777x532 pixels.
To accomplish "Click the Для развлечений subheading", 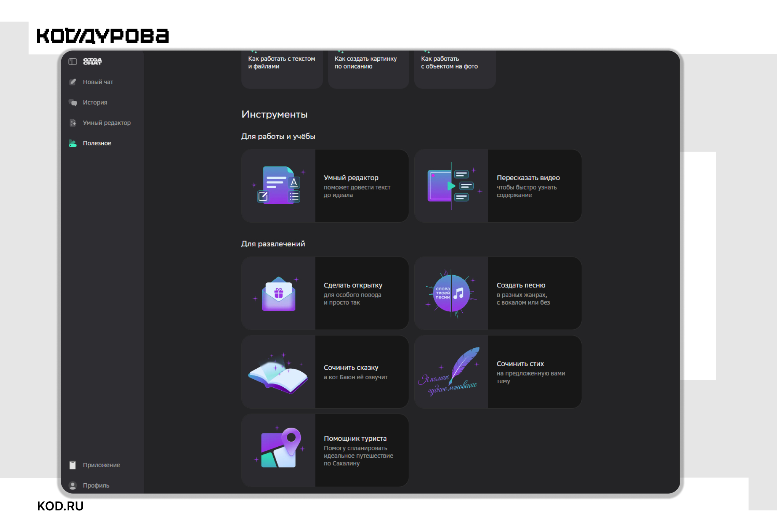I will coord(273,244).
